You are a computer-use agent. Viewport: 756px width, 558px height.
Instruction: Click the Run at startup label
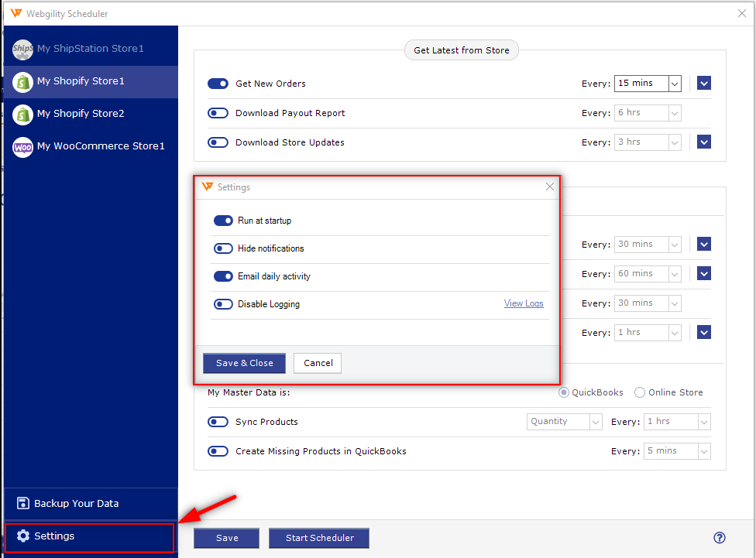click(x=265, y=221)
